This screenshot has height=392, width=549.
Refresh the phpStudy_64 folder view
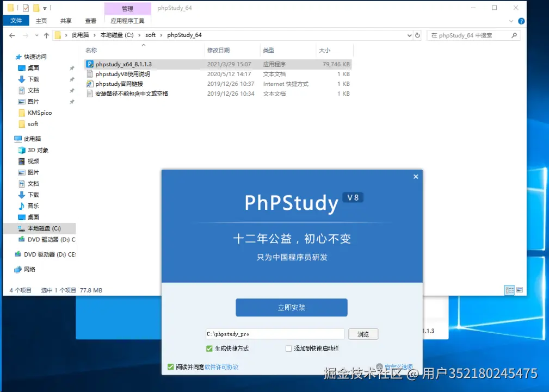[x=417, y=35]
